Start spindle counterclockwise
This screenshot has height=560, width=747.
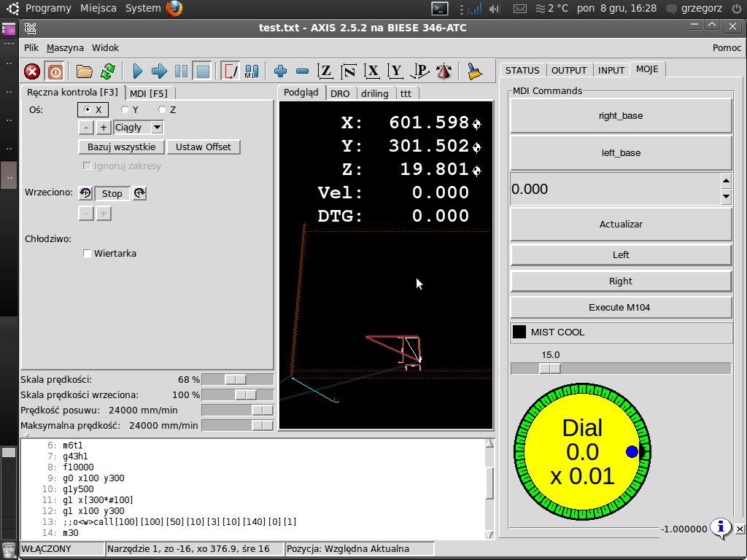pyautogui.click(x=85, y=193)
